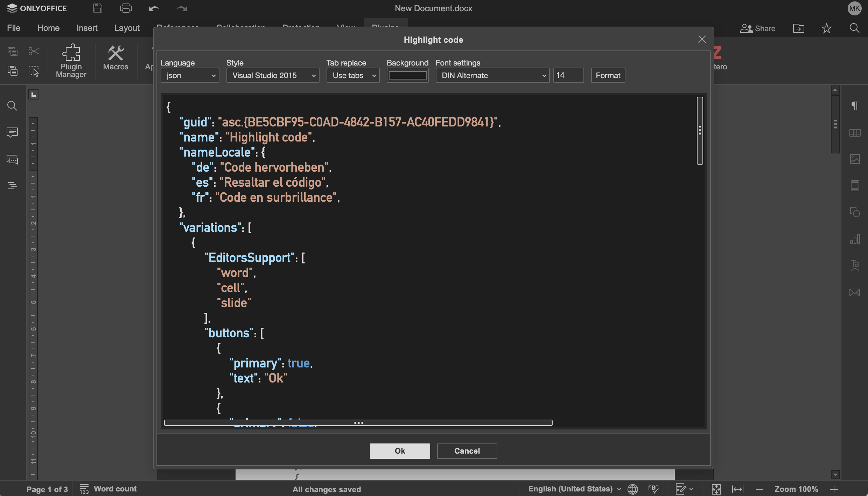Expand the Language dropdown set to json
The image size is (868, 496).
190,75
